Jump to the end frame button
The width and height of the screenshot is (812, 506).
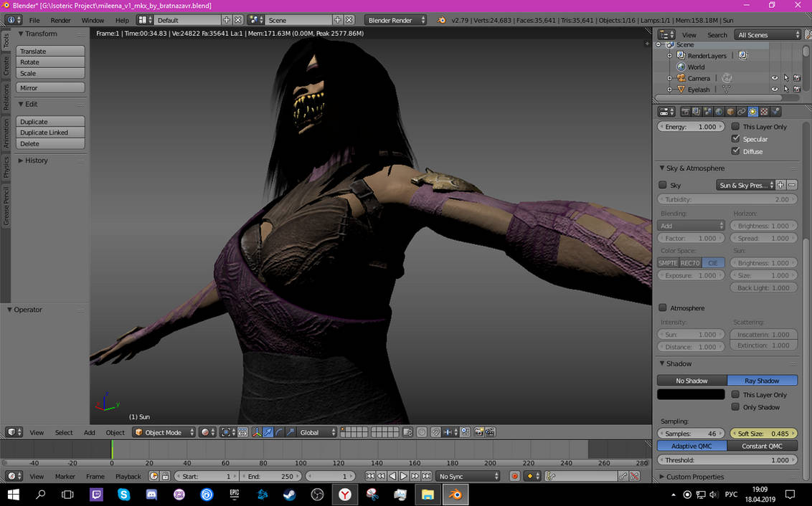[426, 476]
